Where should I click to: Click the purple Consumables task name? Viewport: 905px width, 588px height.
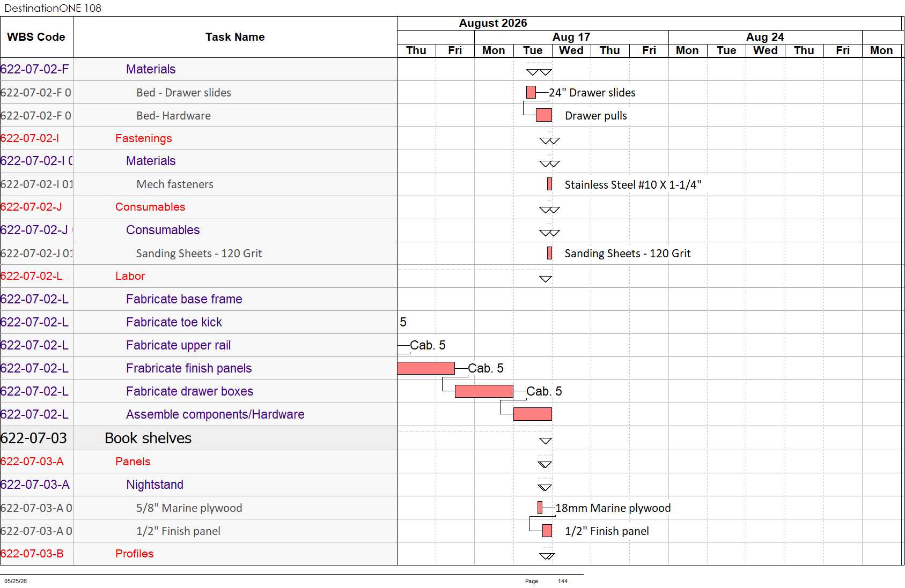163,230
